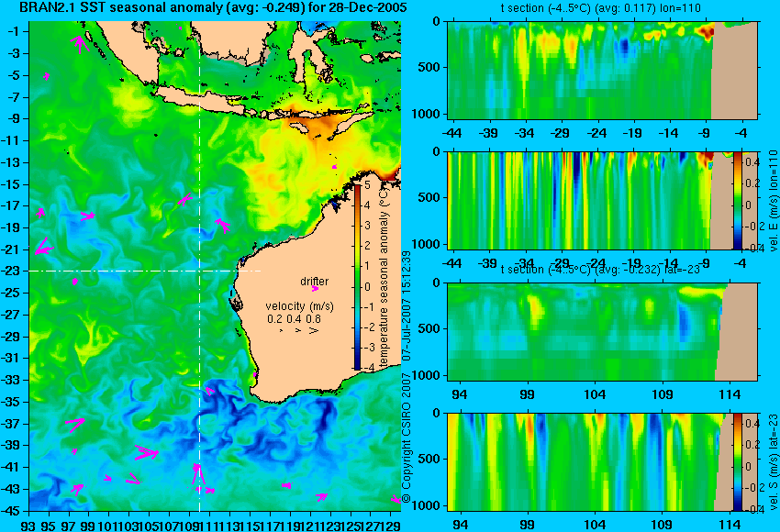Click the '-45' latitude tick on the map axis
Screen dimensions: 780x532
[11, 511]
